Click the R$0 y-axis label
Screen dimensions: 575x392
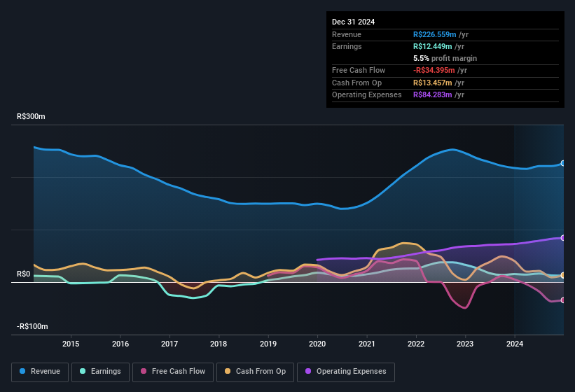pyautogui.click(x=24, y=274)
